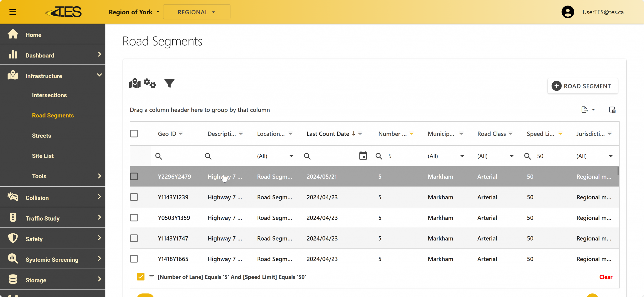This screenshot has width=644, height=297.
Task: Toggle the select-all checkbox in header
Action: tap(134, 134)
